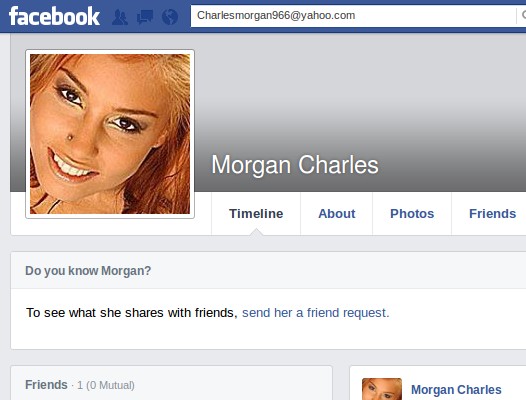Click the Morgan Charles post author link
The width and height of the screenshot is (526, 400).
coord(456,390)
